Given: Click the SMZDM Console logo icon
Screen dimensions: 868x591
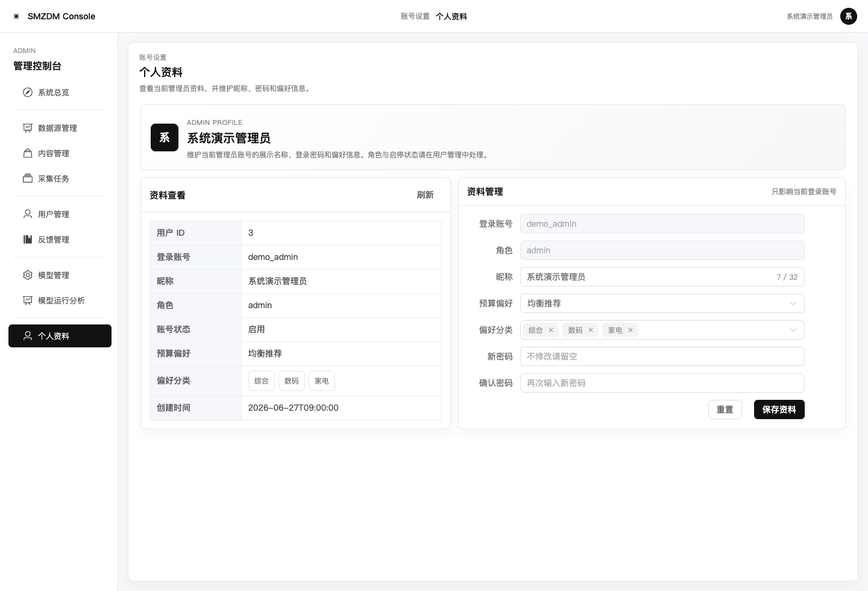Looking at the screenshot, I should point(16,16).
